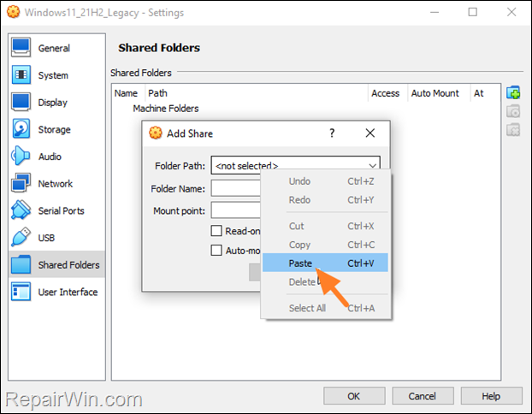Select the Audio speaker icon
532x414 pixels.
point(21,156)
